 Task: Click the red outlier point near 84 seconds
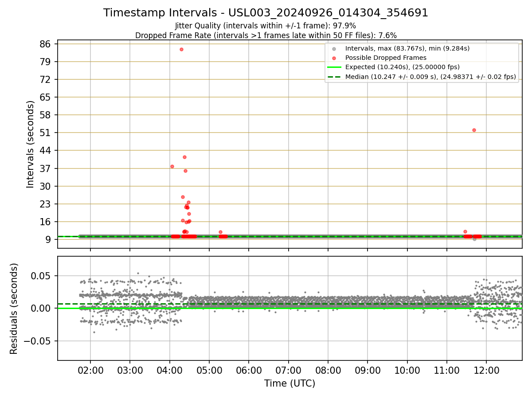[x=181, y=49]
